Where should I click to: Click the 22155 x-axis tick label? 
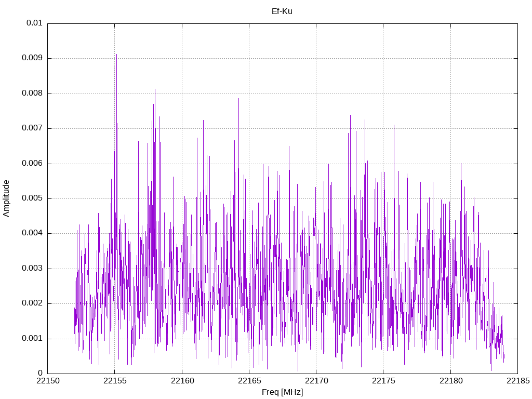point(115,381)
